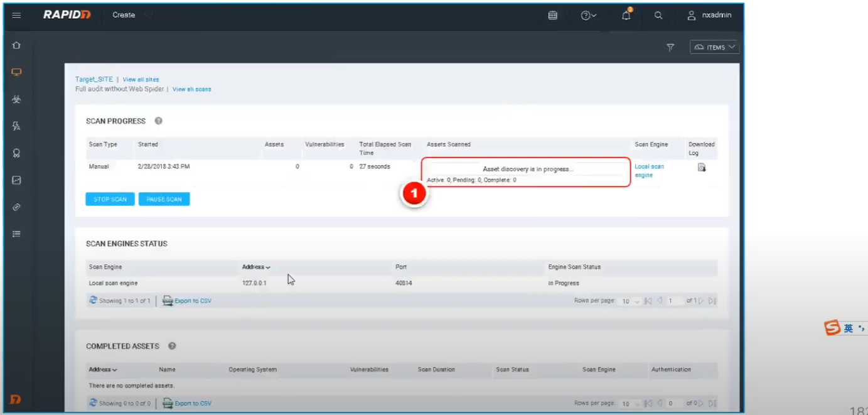Click Scan Progress help question mark
The width and height of the screenshot is (868, 415).
pyautogui.click(x=159, y=121)
